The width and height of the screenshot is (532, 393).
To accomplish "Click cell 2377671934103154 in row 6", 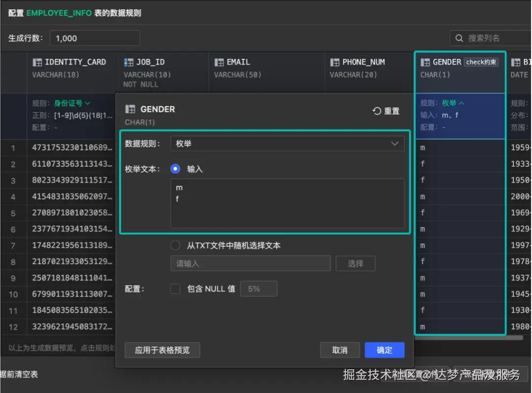I will click(72, 229).
